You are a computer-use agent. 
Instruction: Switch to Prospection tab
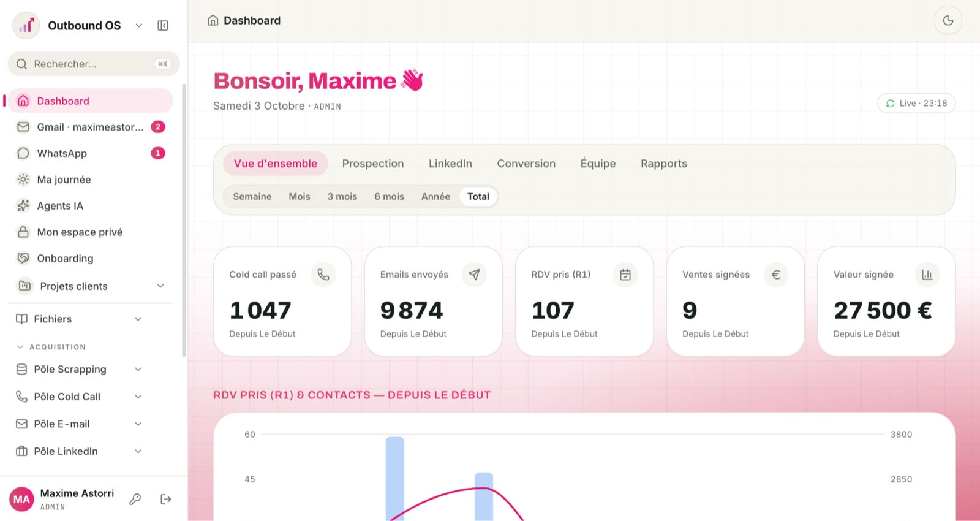[373, 164]
